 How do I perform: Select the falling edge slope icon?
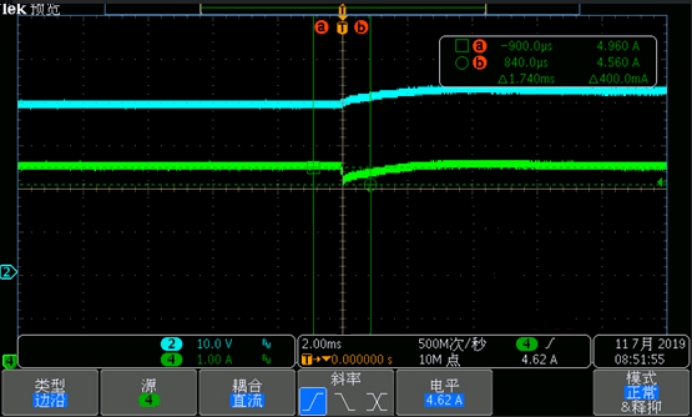point(344,401)
